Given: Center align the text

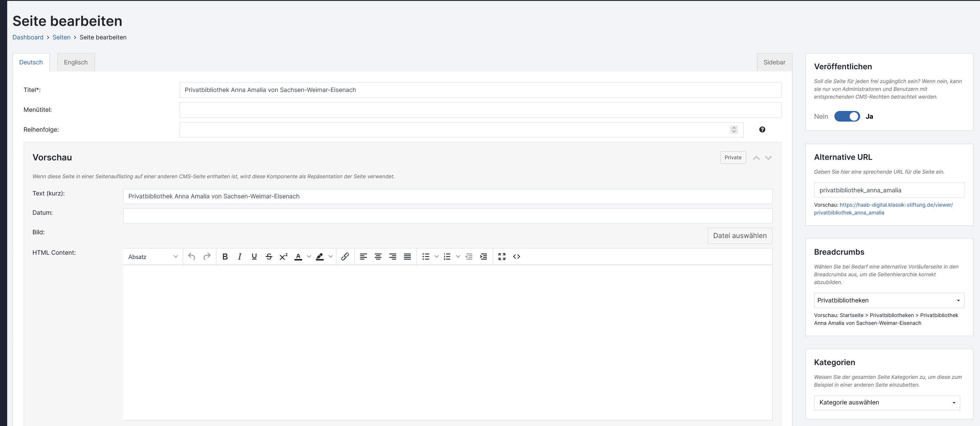Looking at the screenshot, I should point(378,257).
